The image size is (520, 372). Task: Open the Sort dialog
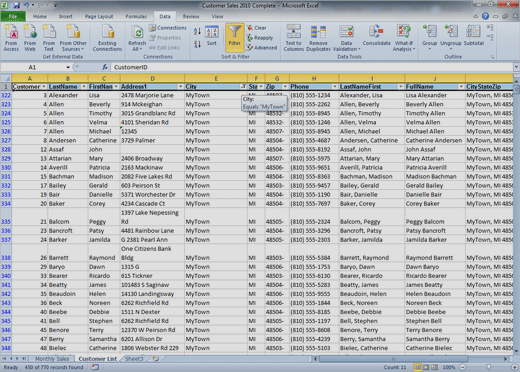pyautogui.click(x=212, y=36)
